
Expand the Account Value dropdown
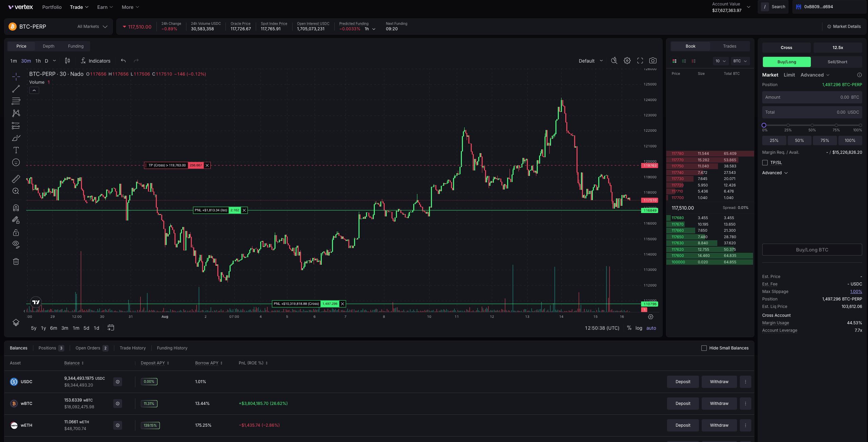click(748, 7)
